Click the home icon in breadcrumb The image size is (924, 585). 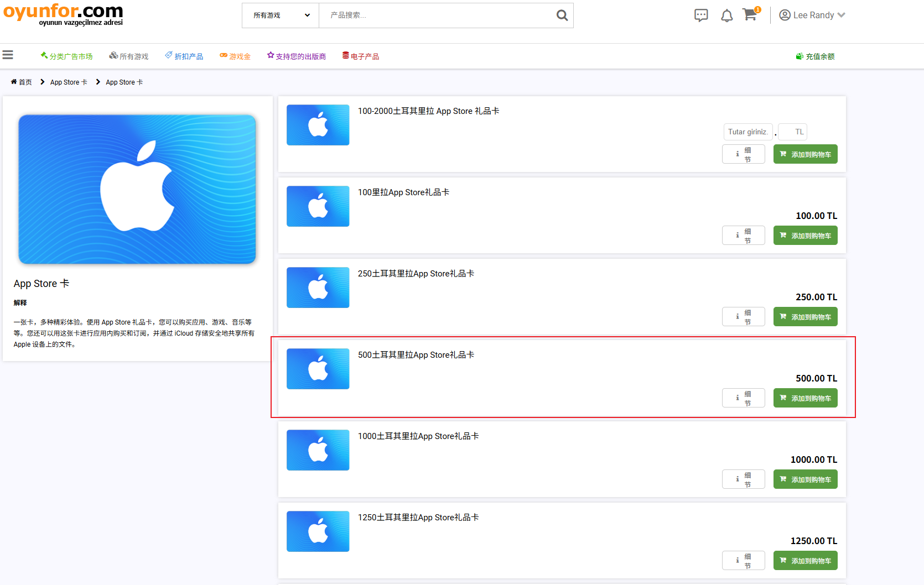14,82
